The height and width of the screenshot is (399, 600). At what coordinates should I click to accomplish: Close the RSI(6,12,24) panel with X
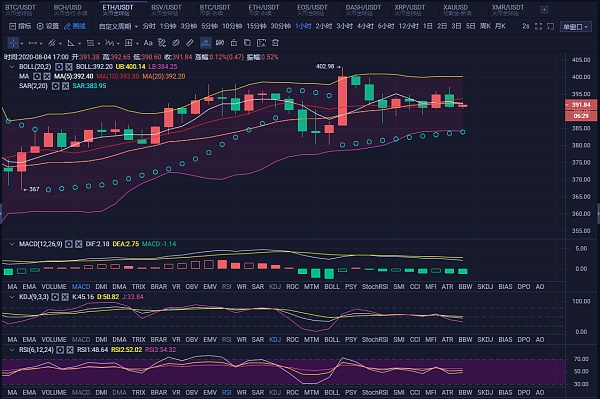pos(70,350)
